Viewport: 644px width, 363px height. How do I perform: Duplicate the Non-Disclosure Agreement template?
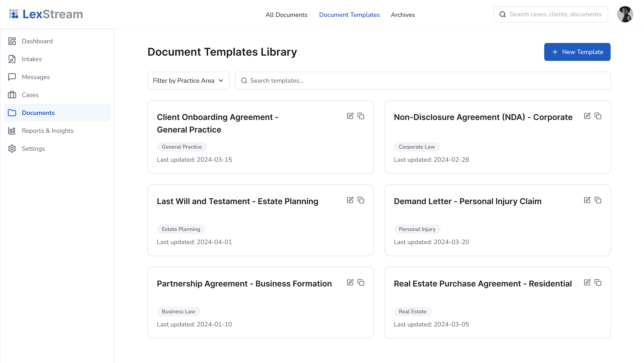598,116
